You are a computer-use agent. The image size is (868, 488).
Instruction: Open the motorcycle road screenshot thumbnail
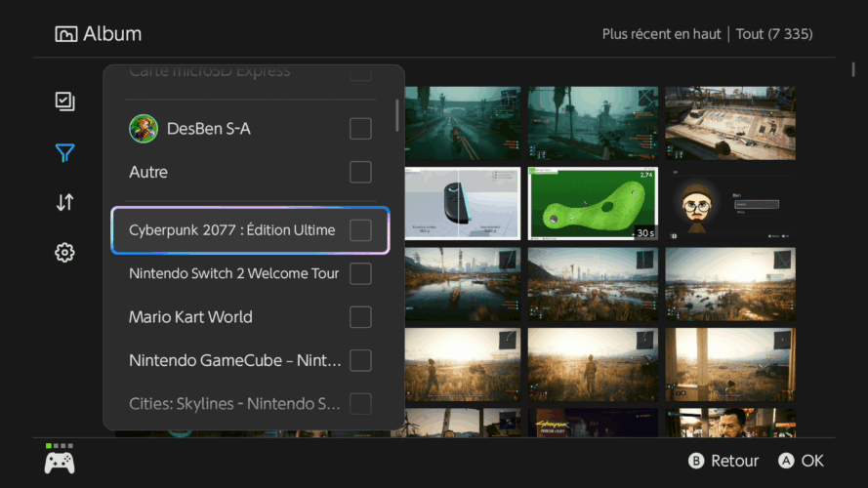tap(462, 123)
